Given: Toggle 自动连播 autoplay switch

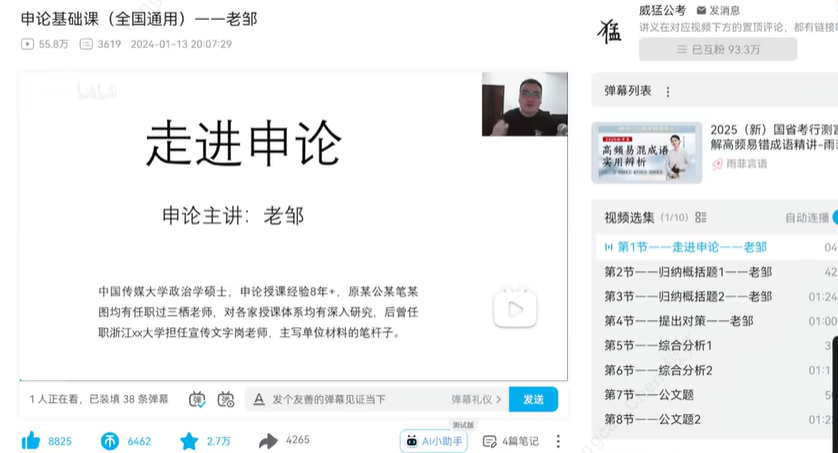Looking at the screenshot, I should point(834,217).
